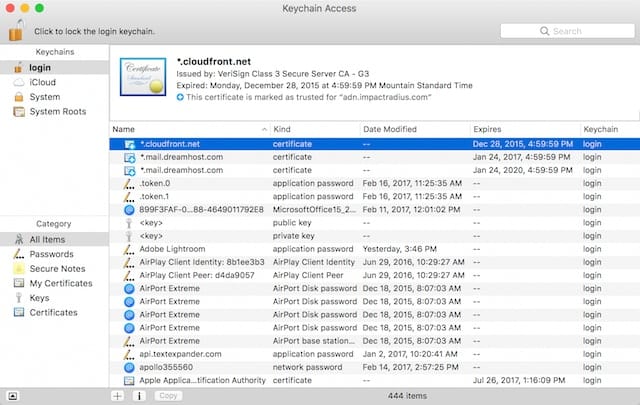This screenshot has width=640, height=405.
Task: Show the Keys category
Action: coord(39,298)
